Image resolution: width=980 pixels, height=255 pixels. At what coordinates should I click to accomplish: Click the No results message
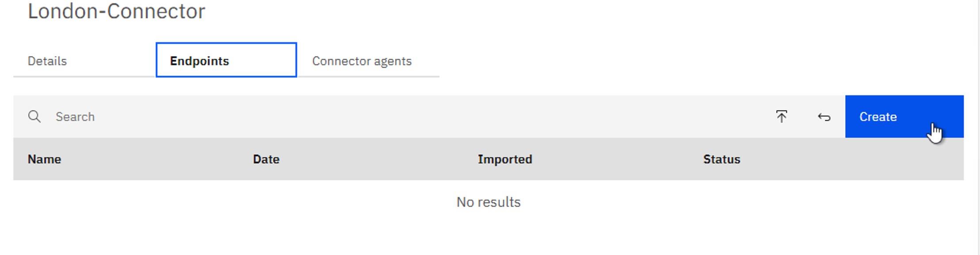pyautogui.click(x=488, y=202)
